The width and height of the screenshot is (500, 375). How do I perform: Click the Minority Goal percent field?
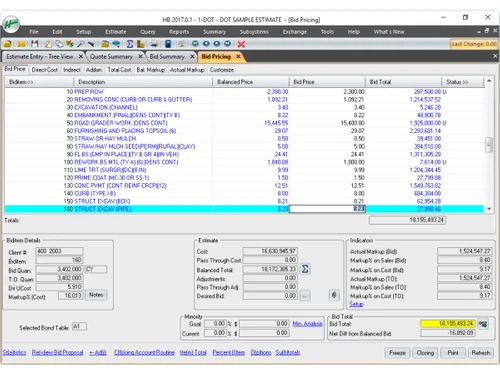point(215,324)
